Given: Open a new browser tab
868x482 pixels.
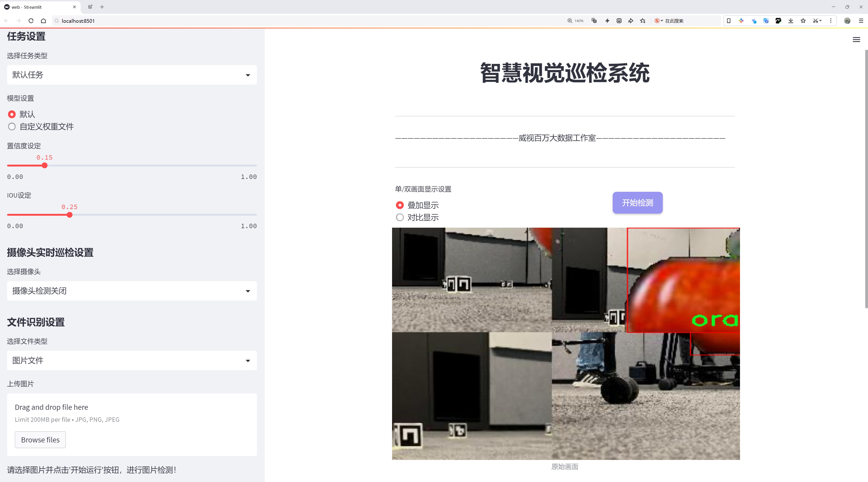Looking at the screenshot, I should tap(102, 7).
